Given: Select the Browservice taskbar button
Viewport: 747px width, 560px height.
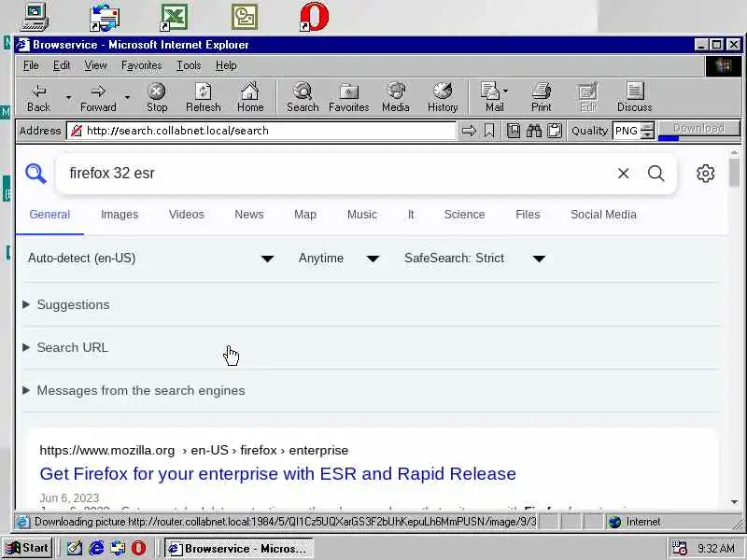Looking at the screenshot, I should (239, 549).
